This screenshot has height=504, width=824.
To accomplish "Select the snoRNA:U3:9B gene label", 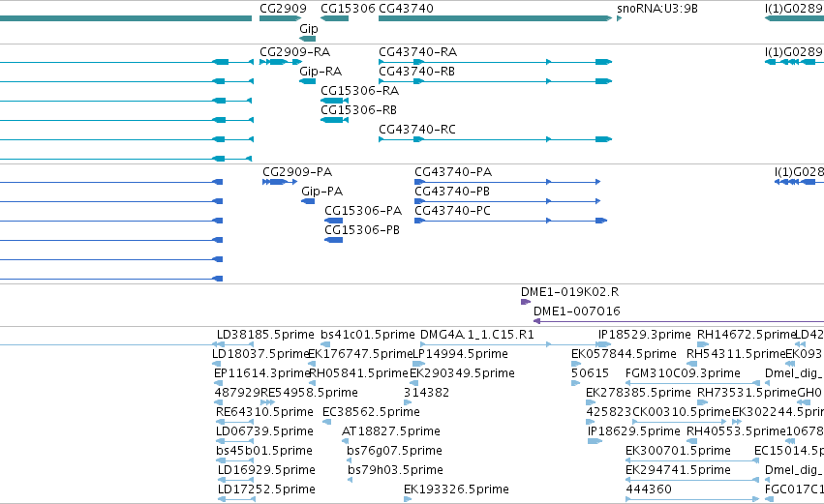I will [657, 9].
